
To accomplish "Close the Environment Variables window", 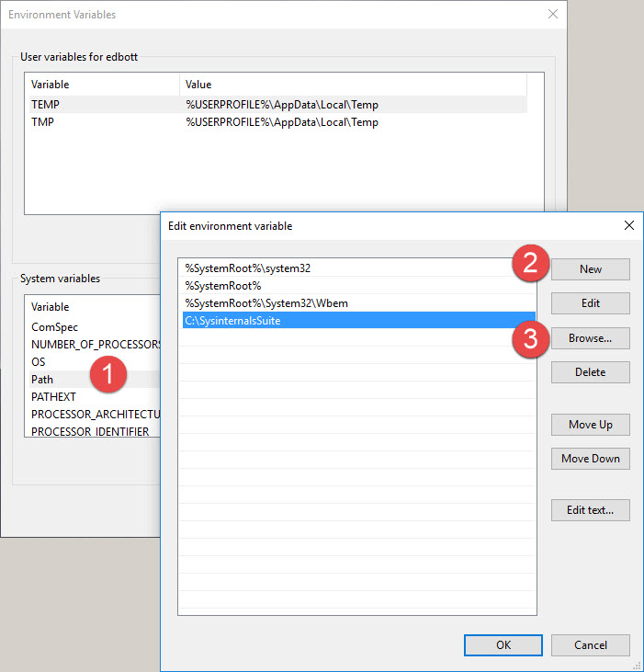I will point(552,15).
